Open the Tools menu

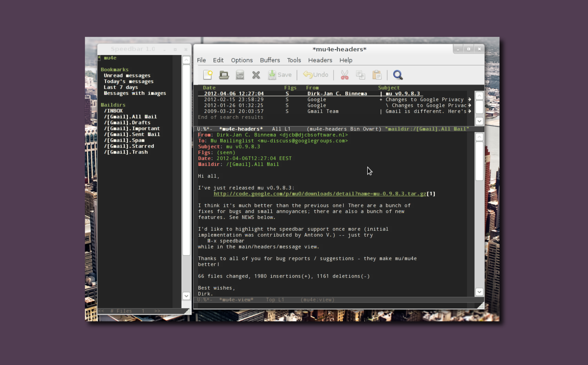[x=294, y=60]
